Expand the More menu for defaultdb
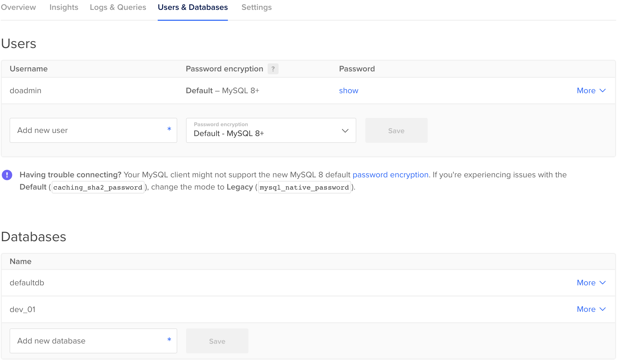This screenshot has height=364, width=620. tap(591, 283)
